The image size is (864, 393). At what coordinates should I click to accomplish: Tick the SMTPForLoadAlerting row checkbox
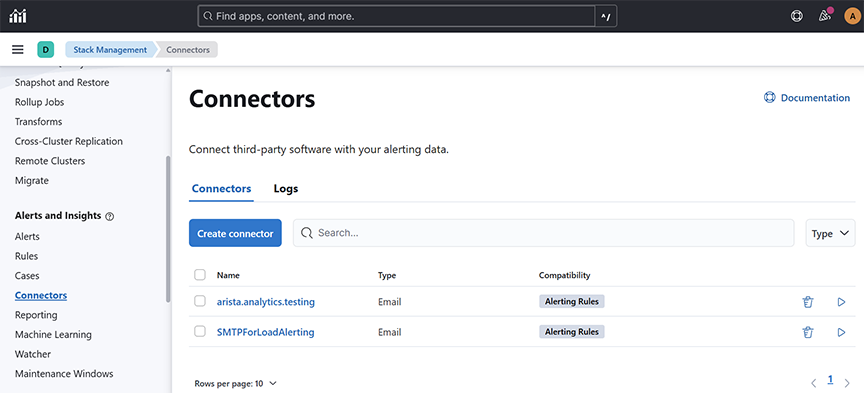coord(200,331)
